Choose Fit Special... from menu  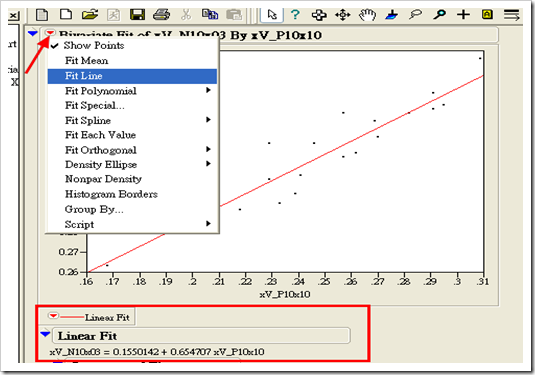coord(132,105)
